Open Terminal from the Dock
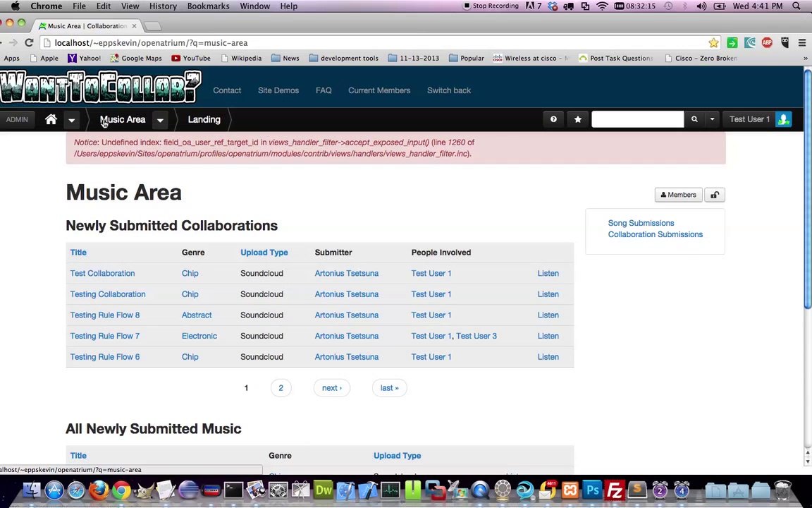Image resolution: width=812 pixels, height=508 pixels. pyautogui.click(x=233, y=490)
